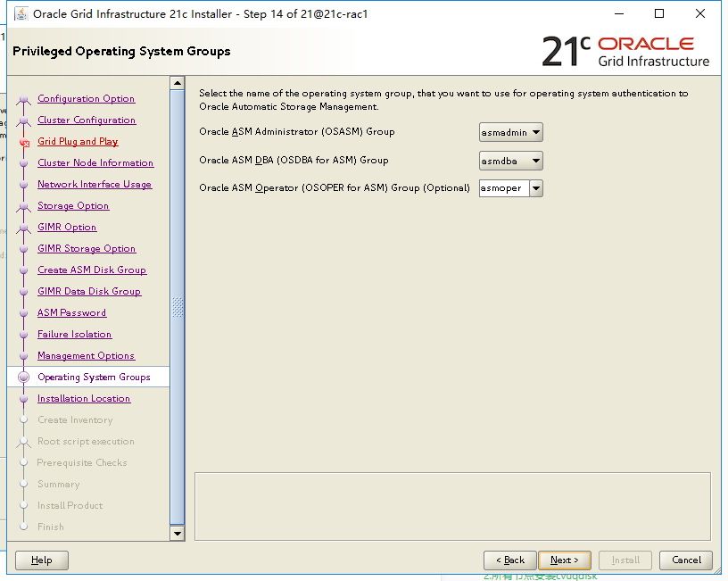Click the step list vertical scrollbar thumb
This screenshot has height=581, width=728.
(178, 307)
